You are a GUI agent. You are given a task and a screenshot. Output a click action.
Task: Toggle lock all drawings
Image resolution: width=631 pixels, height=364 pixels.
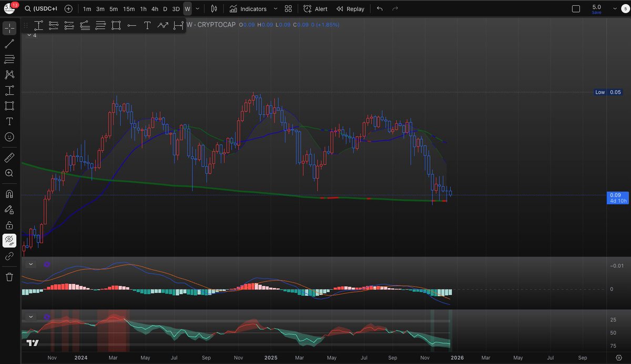[x=9, y=225]
